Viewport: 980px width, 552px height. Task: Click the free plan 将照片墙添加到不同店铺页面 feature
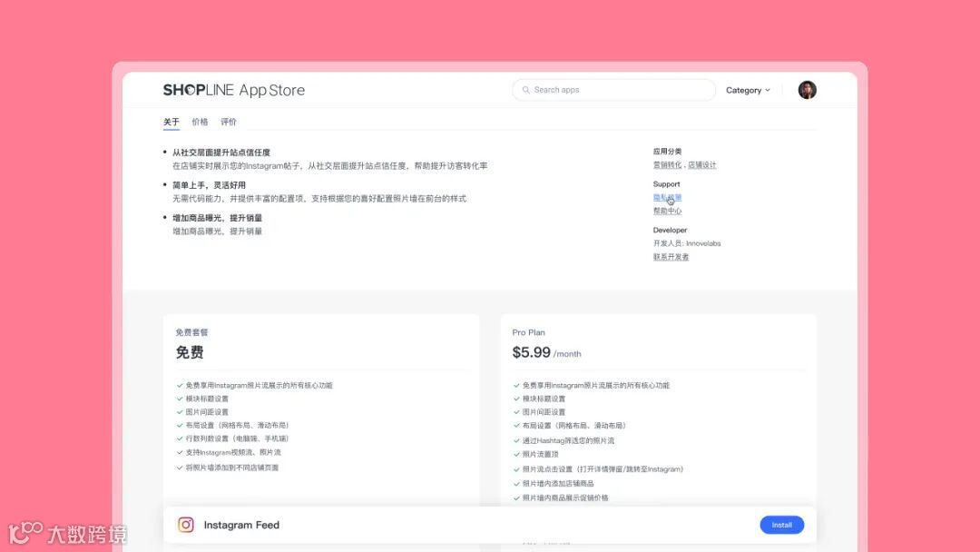(232, 468)
